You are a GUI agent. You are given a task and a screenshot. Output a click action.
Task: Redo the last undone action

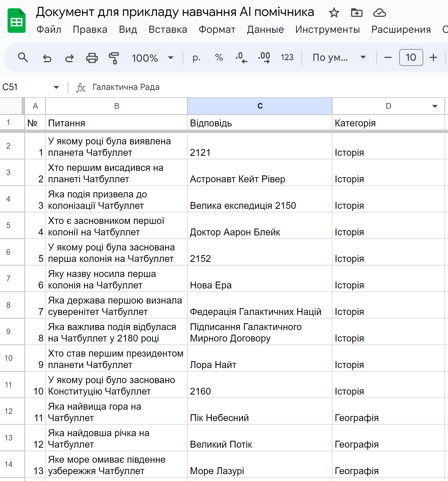point(69,58)
